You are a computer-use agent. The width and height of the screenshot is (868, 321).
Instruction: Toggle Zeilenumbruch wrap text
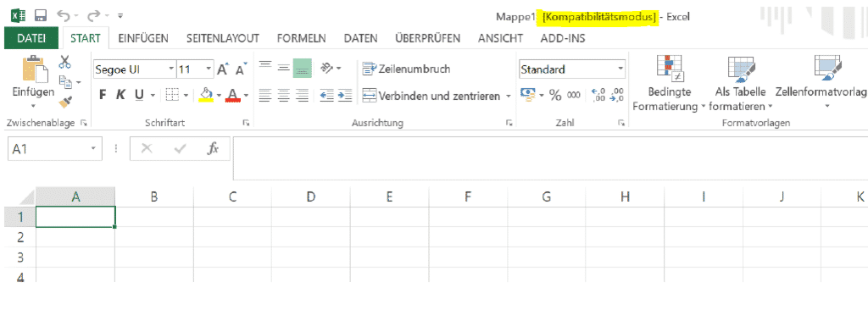click(406, 69)
